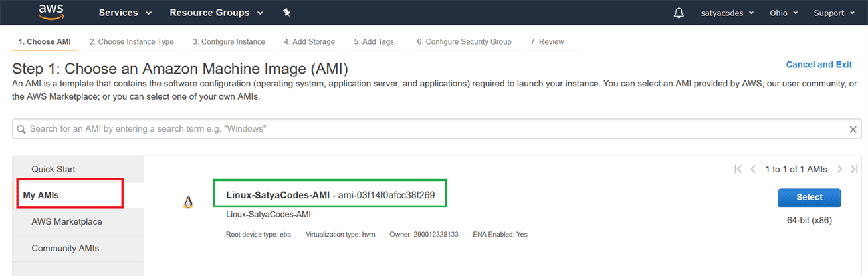This screenshot has height=276, width=868.
Task: Open the Configure Security Group step
Action: pos(464,41)
